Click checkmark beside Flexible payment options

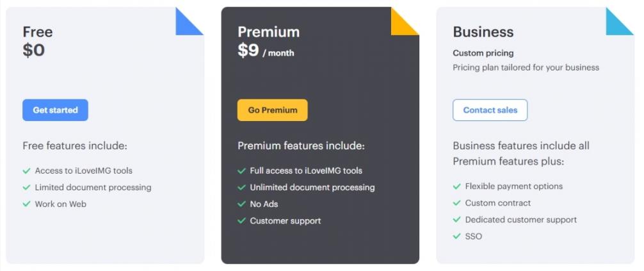pos(457,186)
